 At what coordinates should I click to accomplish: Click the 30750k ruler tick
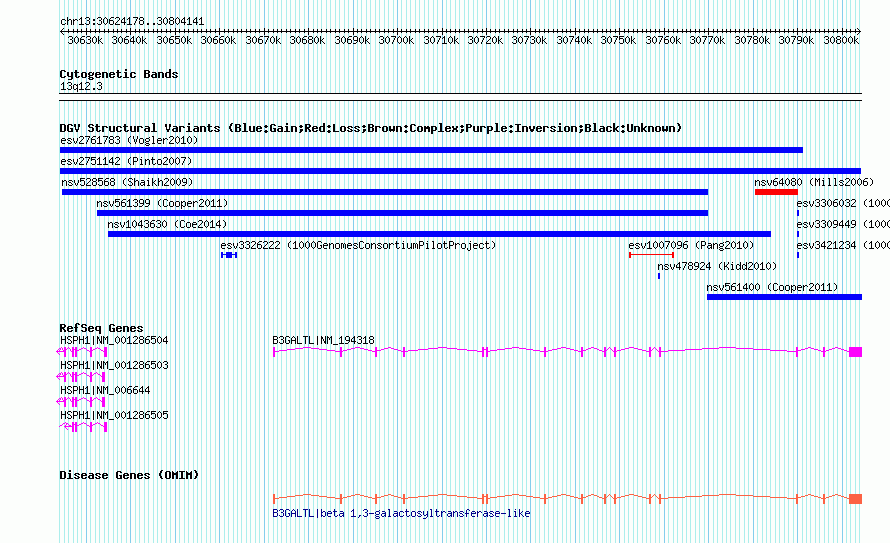pos(618,40)
